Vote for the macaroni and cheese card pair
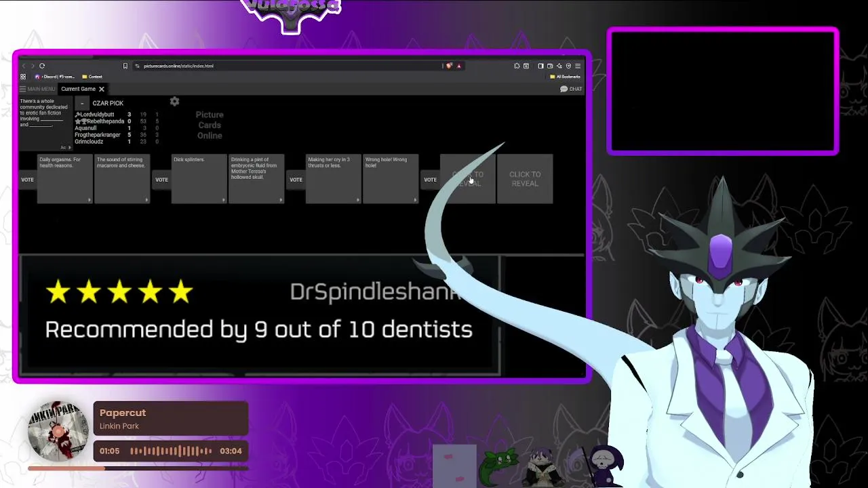The width and height of the screenshot is (868, 488). click(27, 180)
